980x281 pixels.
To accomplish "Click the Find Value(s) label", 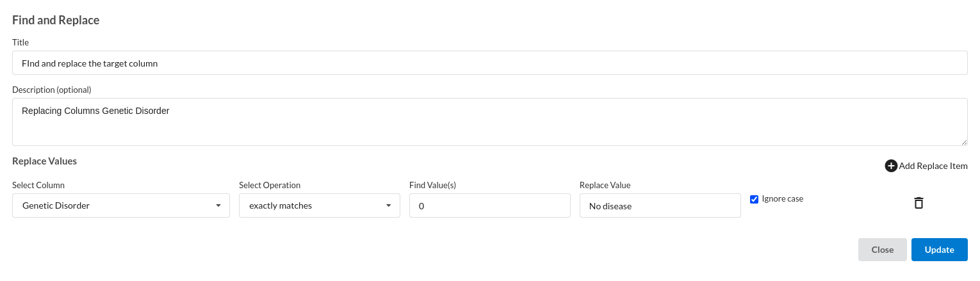I will (432, 185).
